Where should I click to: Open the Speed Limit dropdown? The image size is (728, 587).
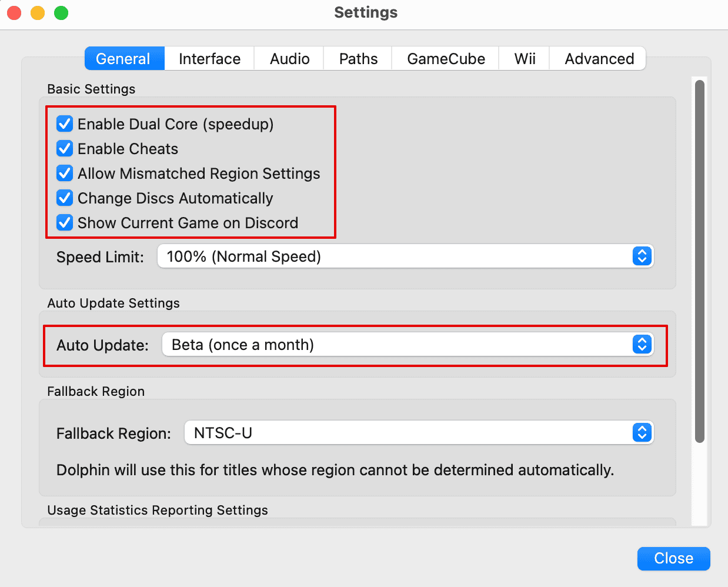[x=405, y=256]
